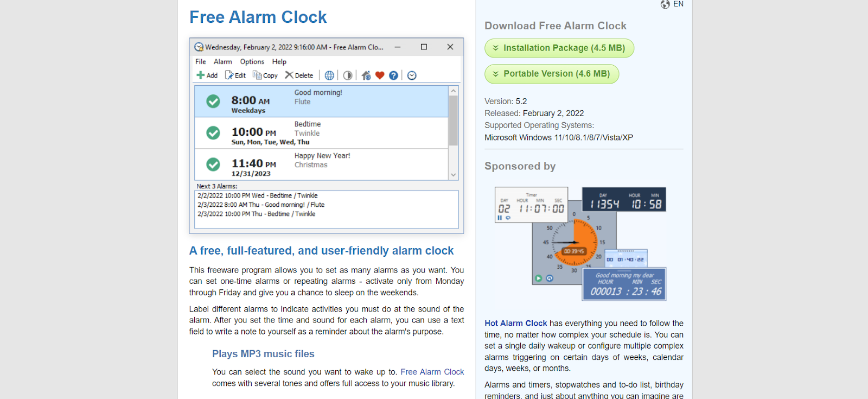Click the green plus Add alarm icon
Image resolution: width=868 pixels, height=399 pixels.
click(201, 75)
